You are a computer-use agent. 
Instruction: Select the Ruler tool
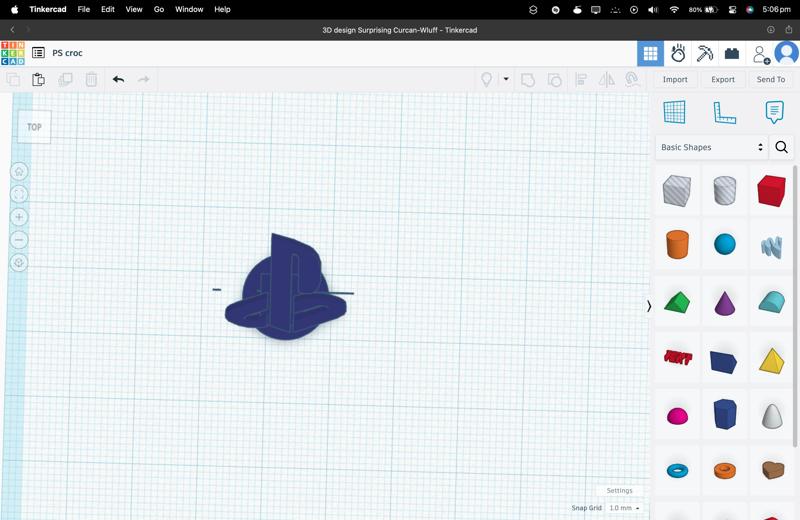724,113
